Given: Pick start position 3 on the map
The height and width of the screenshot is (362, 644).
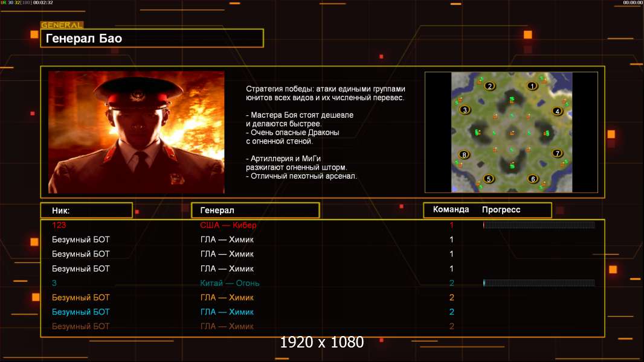Looking at the screenshot, I should (x=465, y=110).
